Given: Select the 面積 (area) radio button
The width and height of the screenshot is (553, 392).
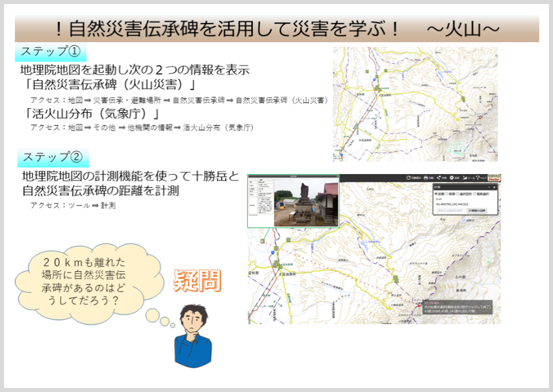Looking at the screenshot, I should coord(447,194).
